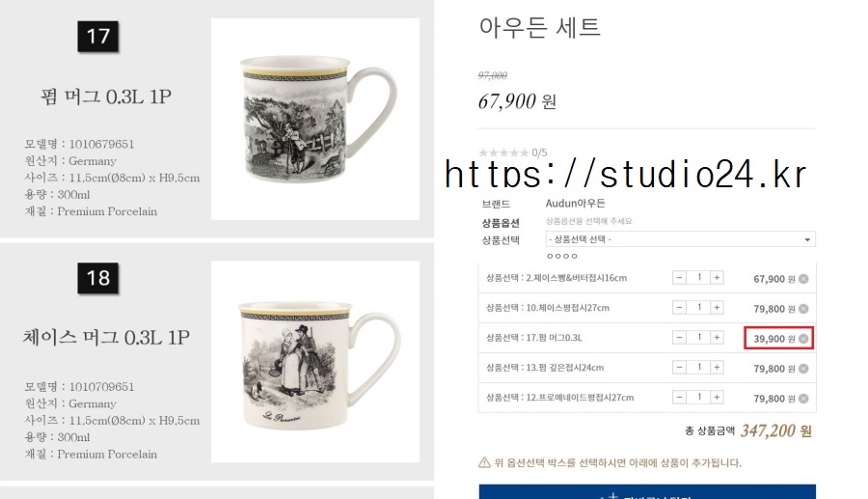Increase quantity of 17.펌 머그0.3L
868x499 pixels.
[x=717, y=337]
